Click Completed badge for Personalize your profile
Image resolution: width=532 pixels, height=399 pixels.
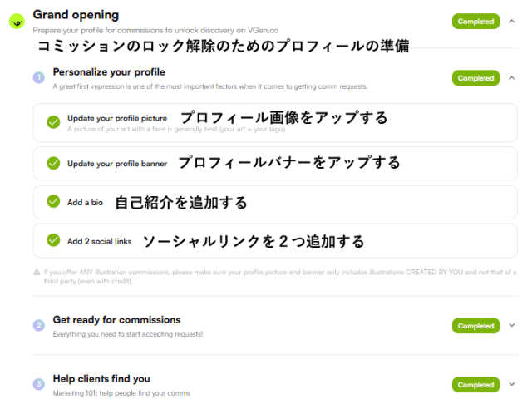(475, 78)
